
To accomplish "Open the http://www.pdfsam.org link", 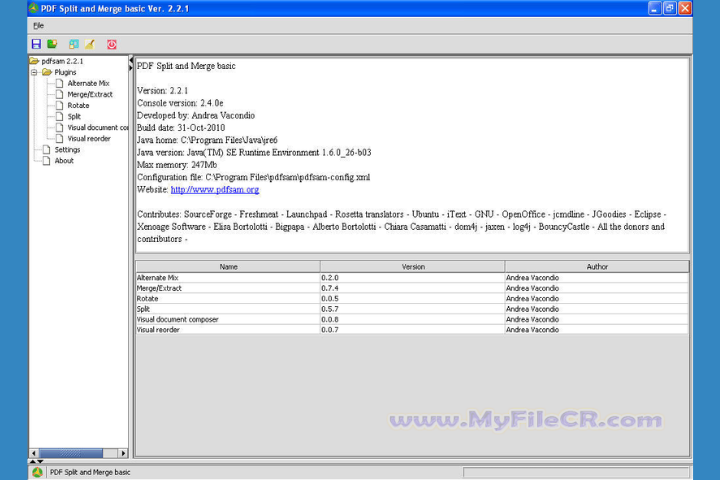I will (x=215, y=189).
